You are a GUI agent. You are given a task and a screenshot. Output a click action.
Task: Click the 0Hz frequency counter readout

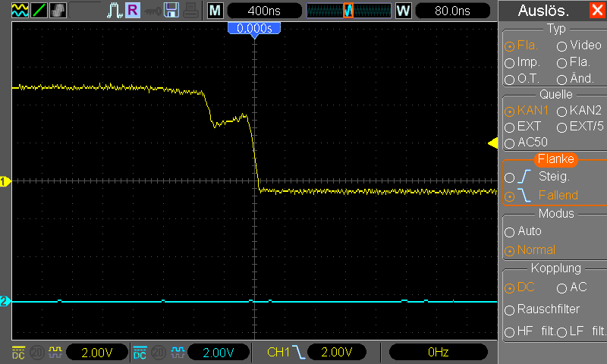point(439,353)
